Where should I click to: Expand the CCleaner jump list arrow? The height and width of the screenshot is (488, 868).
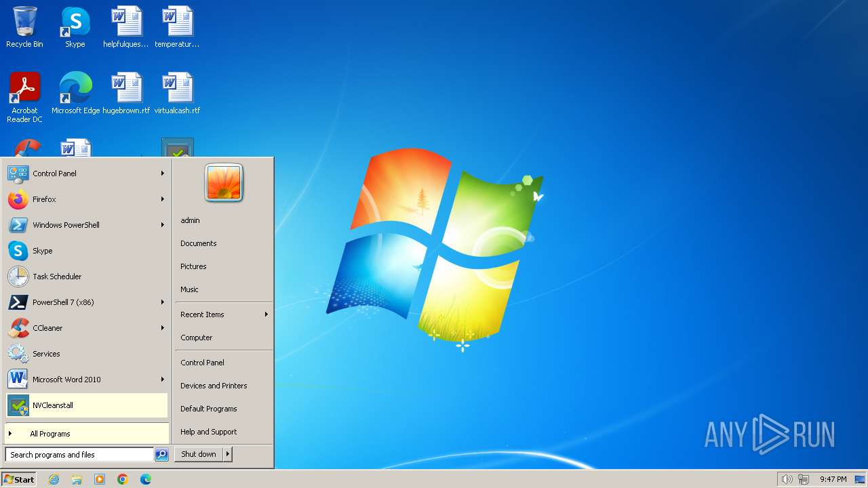click(163, 328)
